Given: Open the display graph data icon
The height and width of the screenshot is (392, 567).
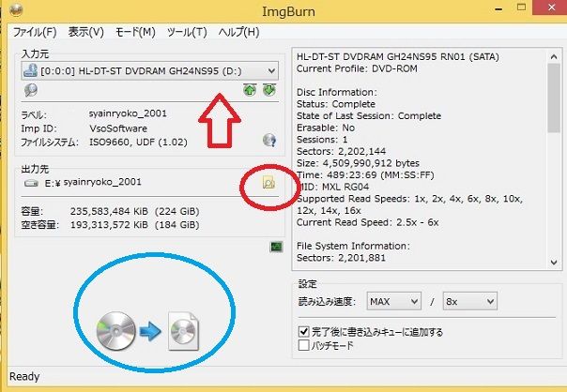Looking at the screenshot, I should pyautogui.click(x=277, y=247).
